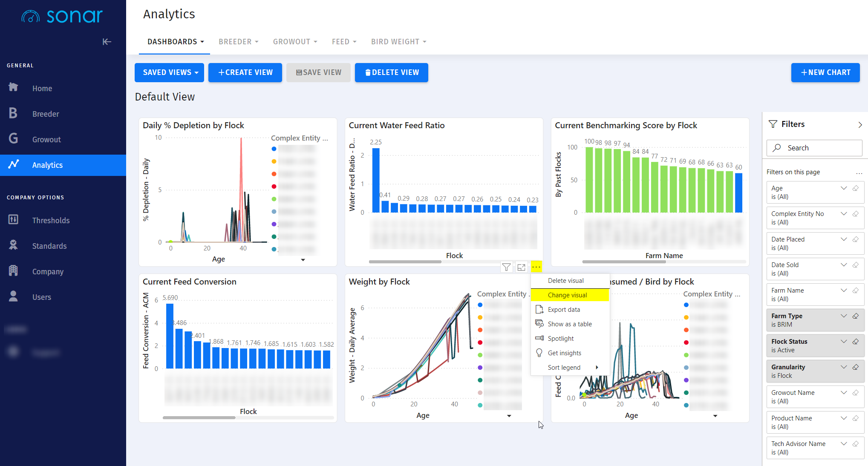
Task: Clear the Date Sold filter with the eraser
Action: click(856, 265)
